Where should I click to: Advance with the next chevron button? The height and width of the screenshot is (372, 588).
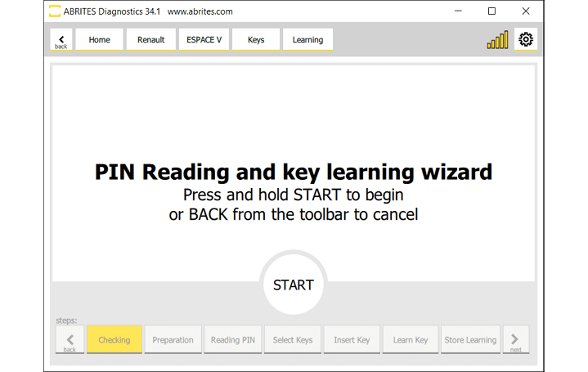coord(515,340)
